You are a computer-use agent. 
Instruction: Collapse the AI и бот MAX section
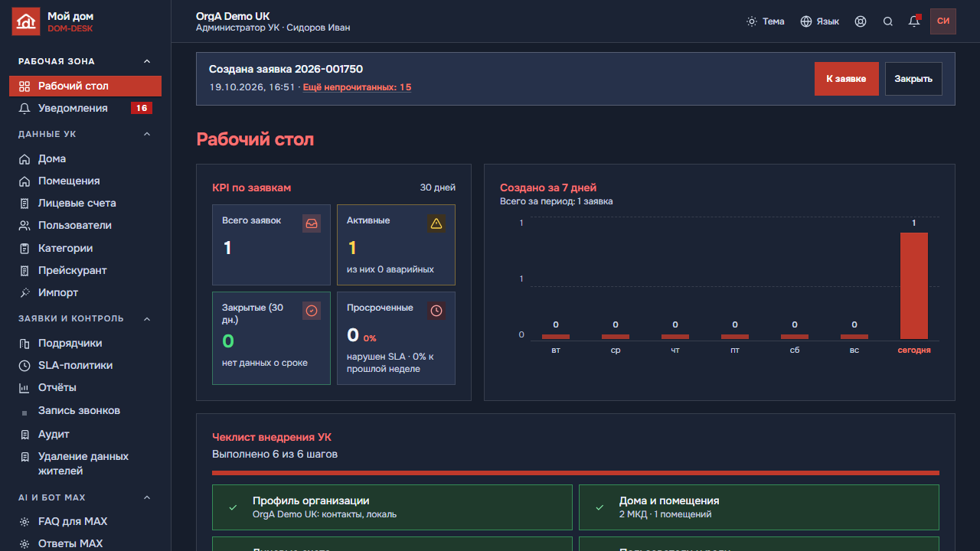pos(147,497)
